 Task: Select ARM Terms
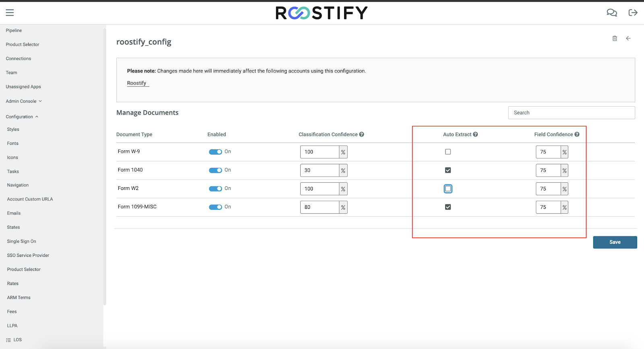tap(19, 298)
